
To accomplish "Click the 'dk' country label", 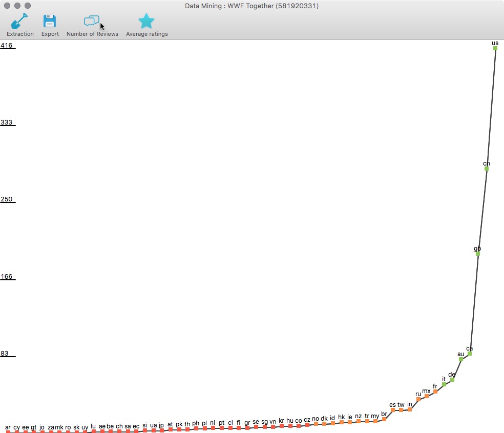I will [324, 419].
